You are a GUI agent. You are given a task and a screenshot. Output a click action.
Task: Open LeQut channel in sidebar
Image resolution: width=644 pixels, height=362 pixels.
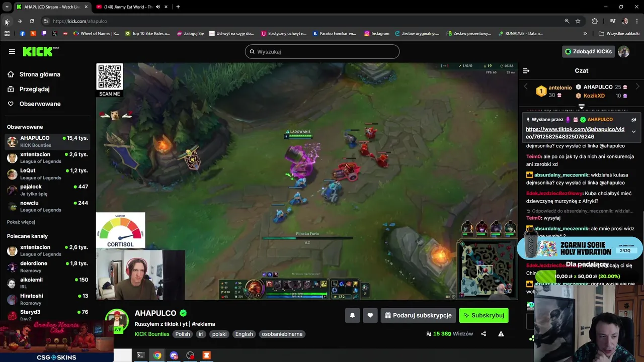[x=48, y=173]
